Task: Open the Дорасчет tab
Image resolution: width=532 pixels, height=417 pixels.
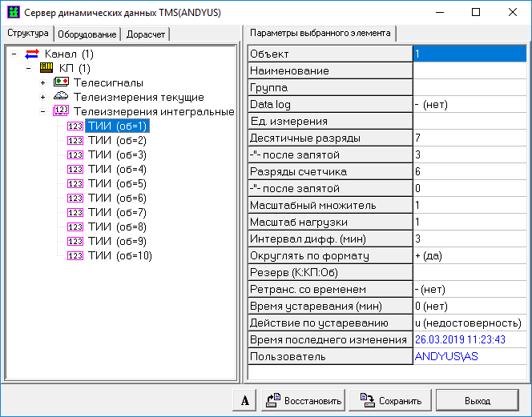Action: coord(146,34)
